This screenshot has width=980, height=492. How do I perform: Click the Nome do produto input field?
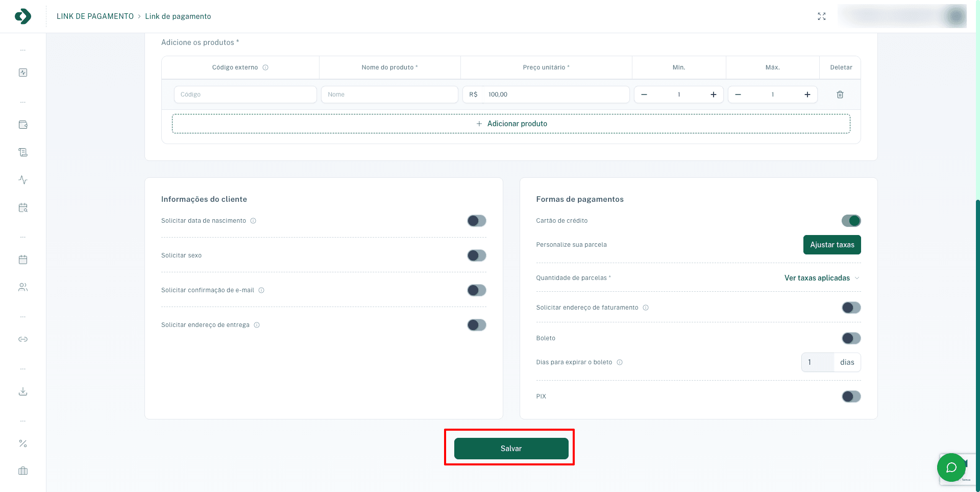click(x=389, y=95)
